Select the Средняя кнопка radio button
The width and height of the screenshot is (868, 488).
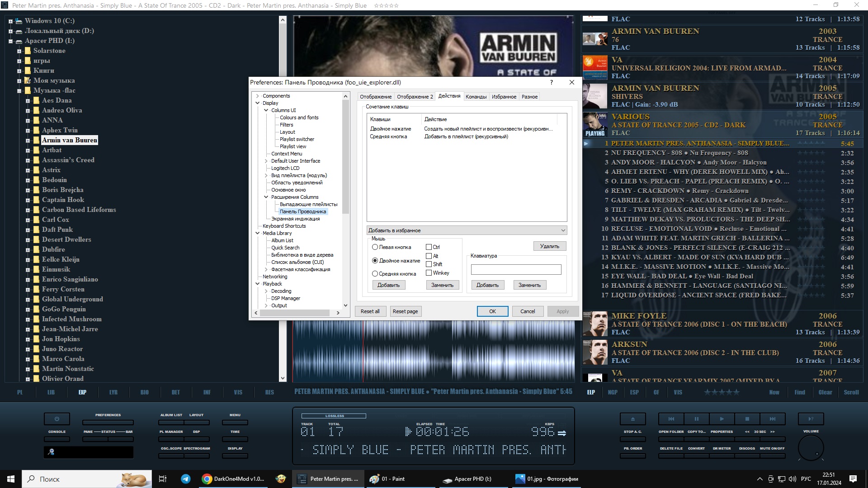pos(375,274)
